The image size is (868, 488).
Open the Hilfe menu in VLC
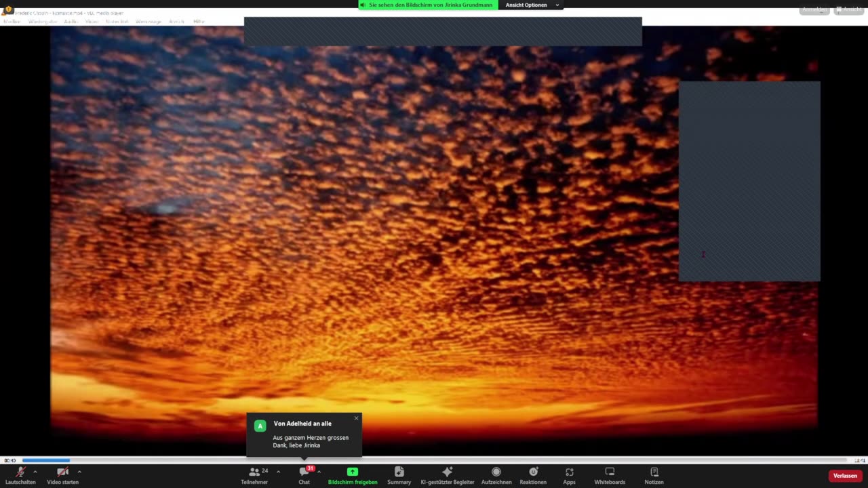pyautogui.click(x=199, y=22)
